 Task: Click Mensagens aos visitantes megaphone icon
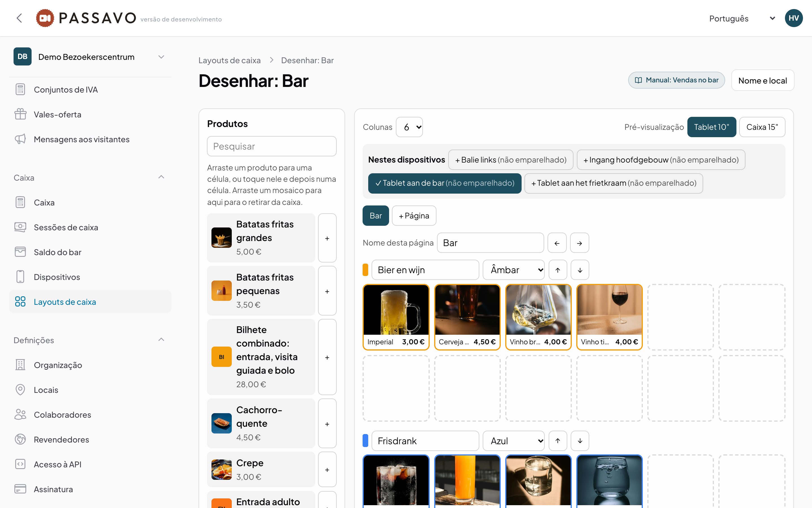point(20,139)
